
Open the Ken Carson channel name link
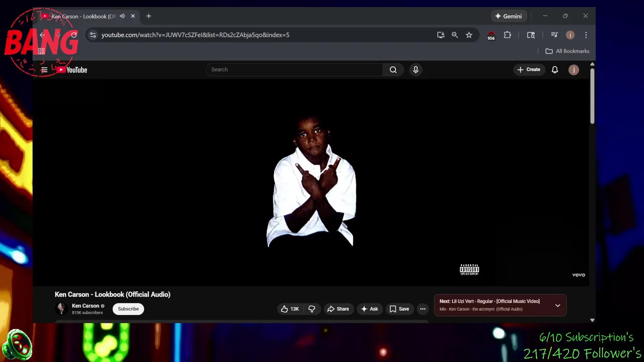(86, 306)
